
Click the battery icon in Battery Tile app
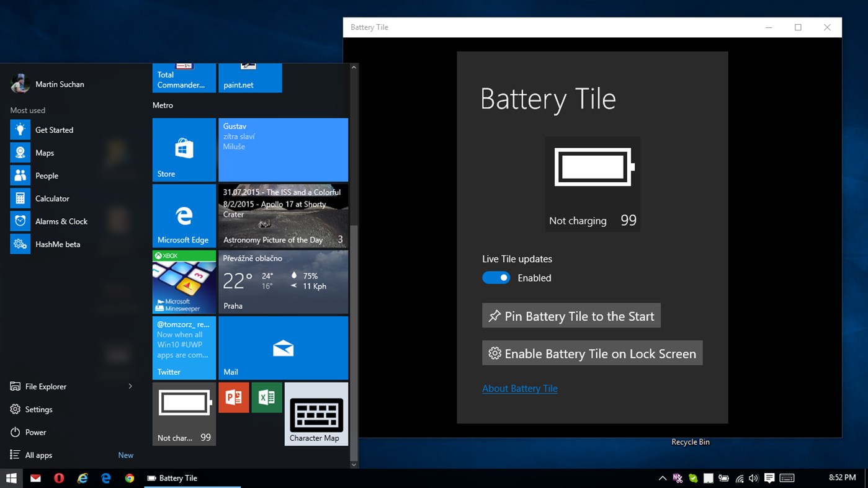[592, 167]
